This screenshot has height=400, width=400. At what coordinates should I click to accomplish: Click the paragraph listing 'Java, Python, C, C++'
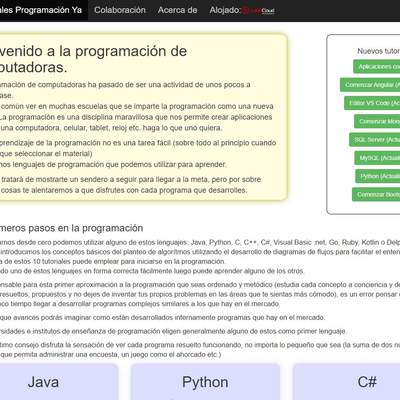point(200,242)
